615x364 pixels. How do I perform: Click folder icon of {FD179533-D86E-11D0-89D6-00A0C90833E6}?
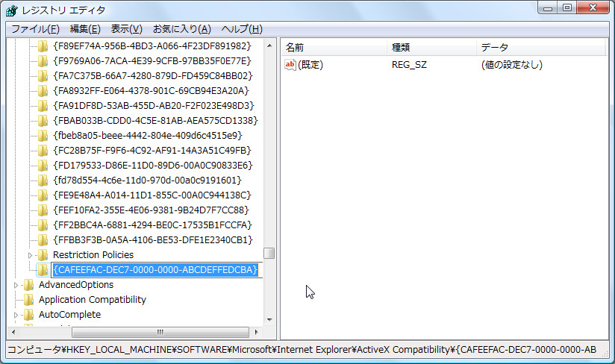point(43,166)
